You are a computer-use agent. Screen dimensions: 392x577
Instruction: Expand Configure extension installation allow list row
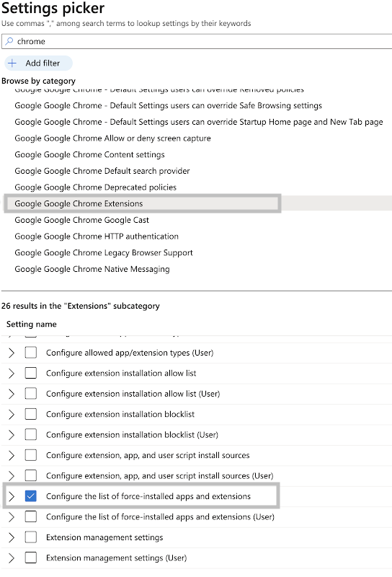12,373
